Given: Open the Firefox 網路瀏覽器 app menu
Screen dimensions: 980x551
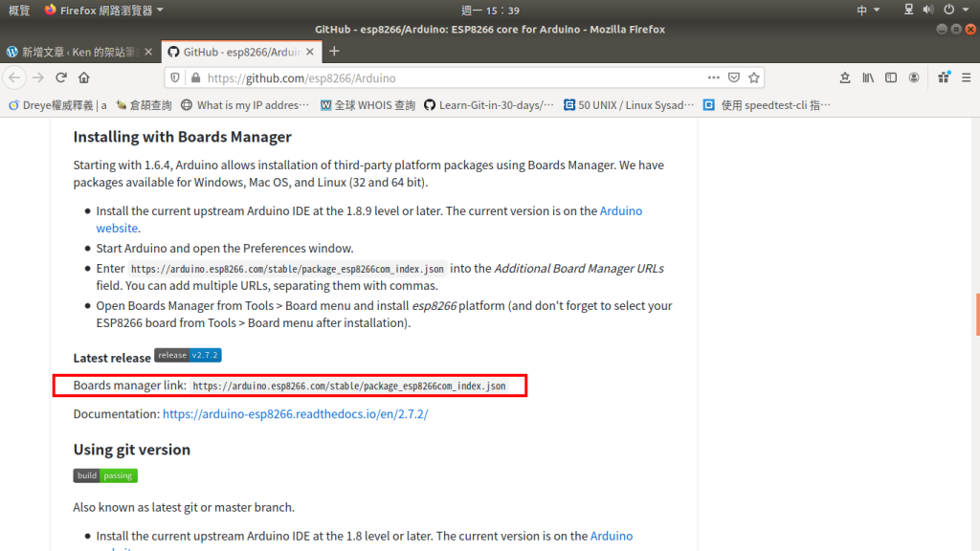Looking at the screenshot, I should pos(103,10).
